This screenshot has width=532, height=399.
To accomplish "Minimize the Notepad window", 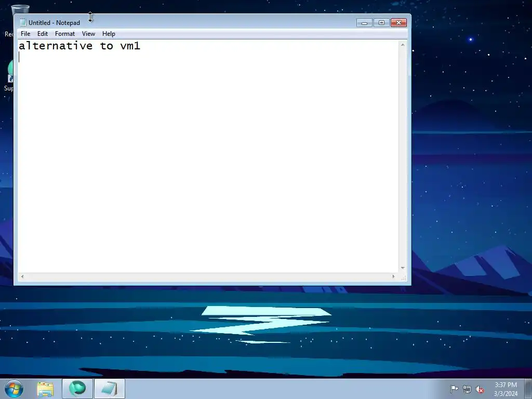I will (364, 23).
